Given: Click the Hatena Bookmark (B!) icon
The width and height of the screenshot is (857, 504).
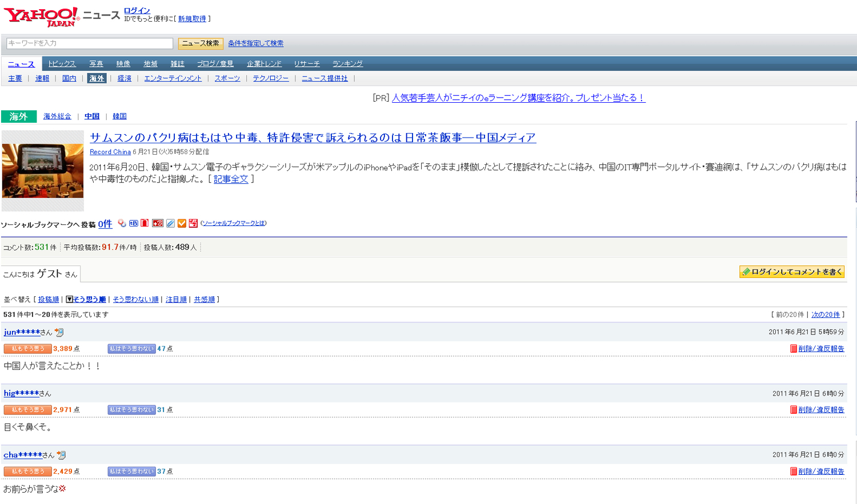Looking at the screenshot, I should [133, 223].
